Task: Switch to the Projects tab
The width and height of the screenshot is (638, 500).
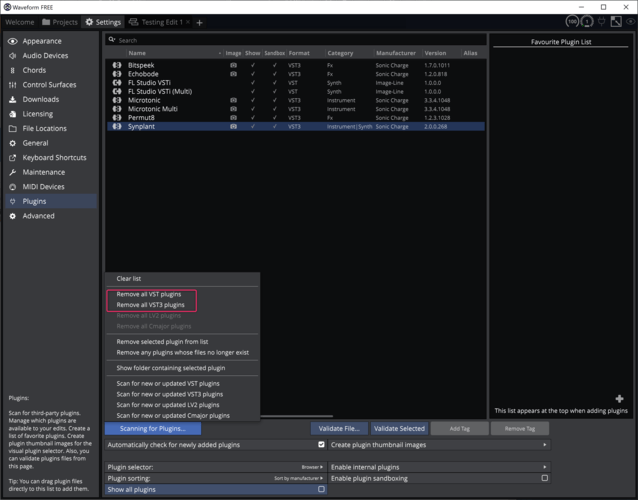Action: point(60,22)
